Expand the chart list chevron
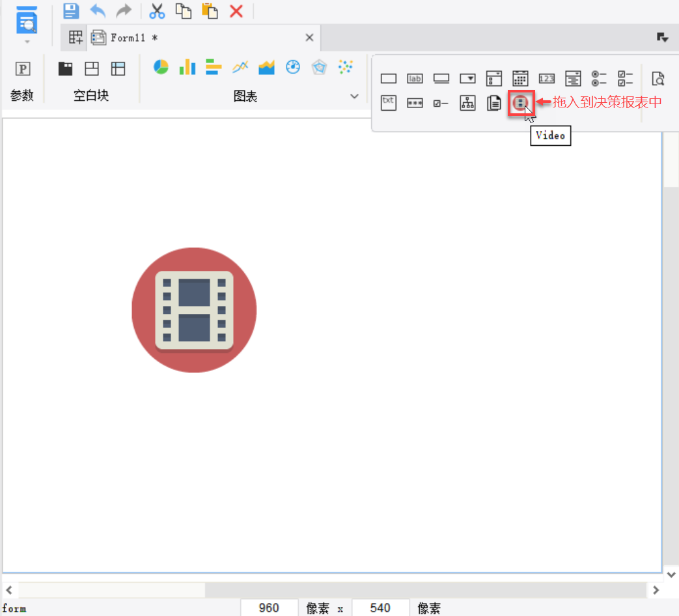This screenshot has width=679, height=616. pyautogui.click(x=354, y=96)
